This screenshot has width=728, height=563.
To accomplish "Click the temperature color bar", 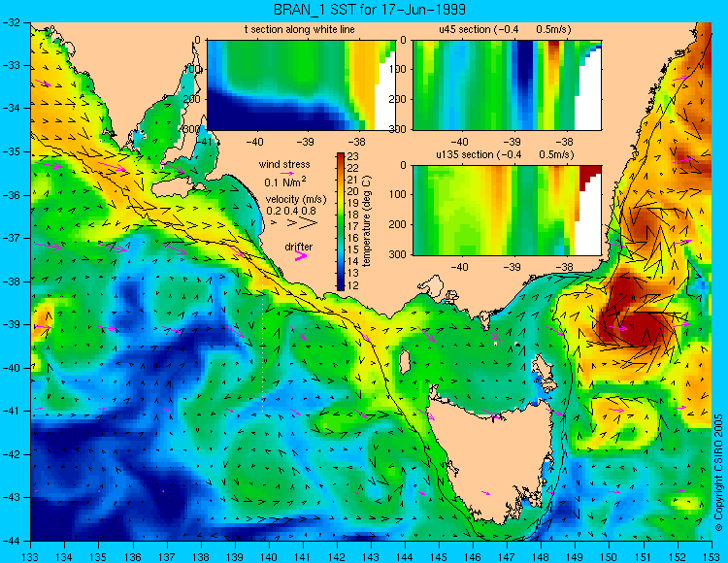I will tap(341, 221).
